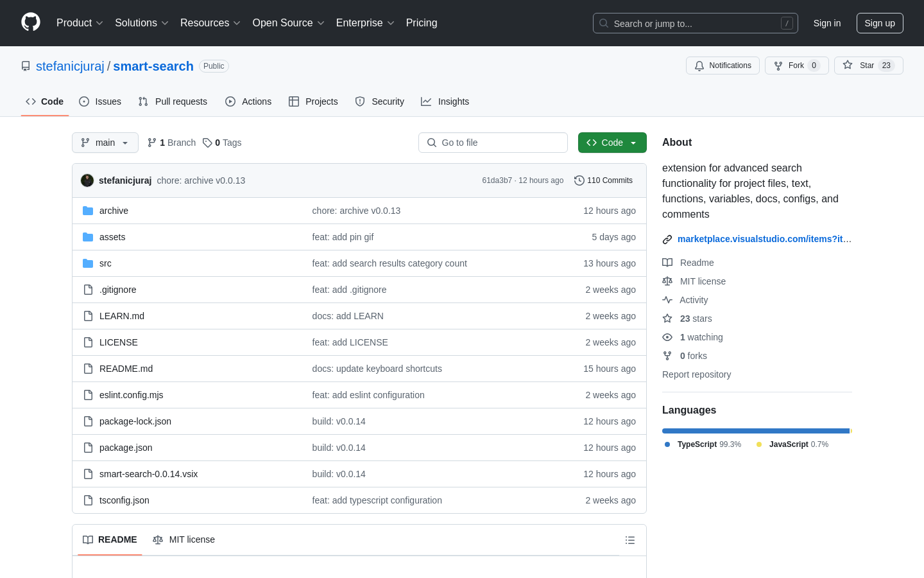The width and height of the screenshot is (924, 578).
Task: Open the Insights tab
Action: [x=445, y=101]
